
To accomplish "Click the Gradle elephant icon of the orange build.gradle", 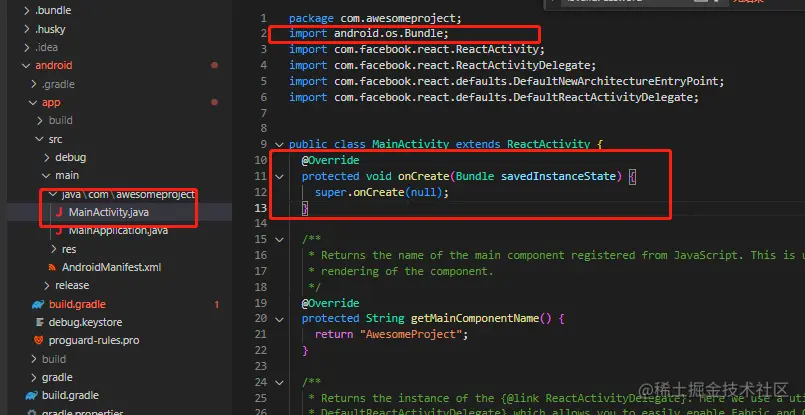I will click(37, 305).
